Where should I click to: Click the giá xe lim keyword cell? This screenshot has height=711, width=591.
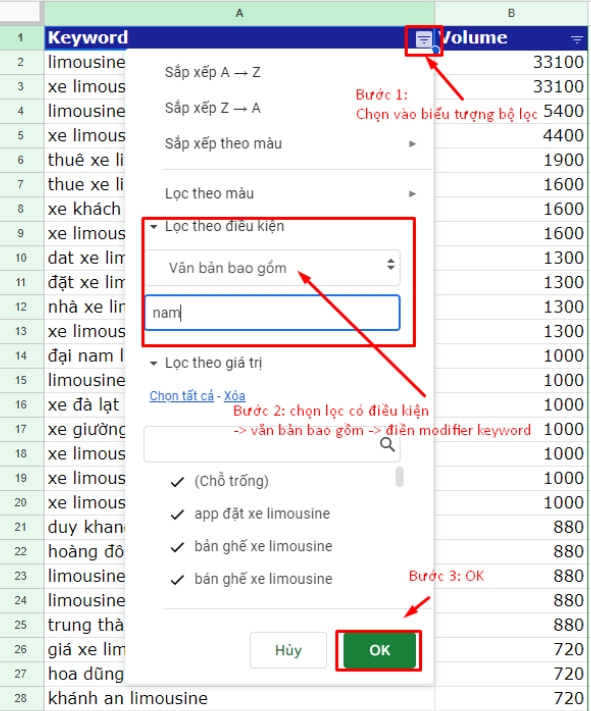pos(85,650)
